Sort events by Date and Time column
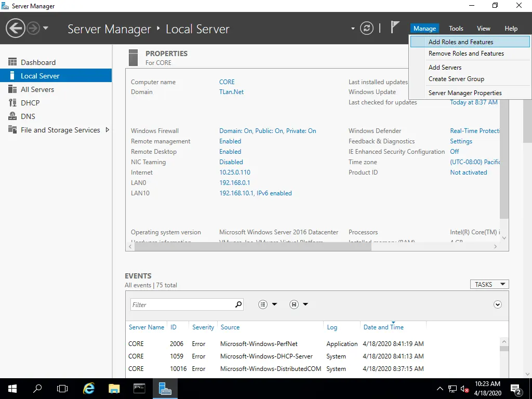Screen dimensions: 532x399 [383, 327]
